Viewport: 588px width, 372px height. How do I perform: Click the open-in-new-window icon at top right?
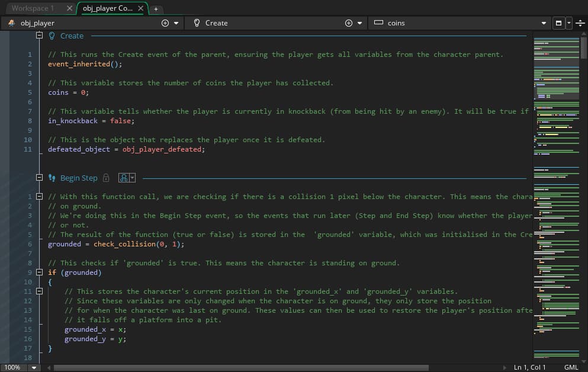coord(559,23)
